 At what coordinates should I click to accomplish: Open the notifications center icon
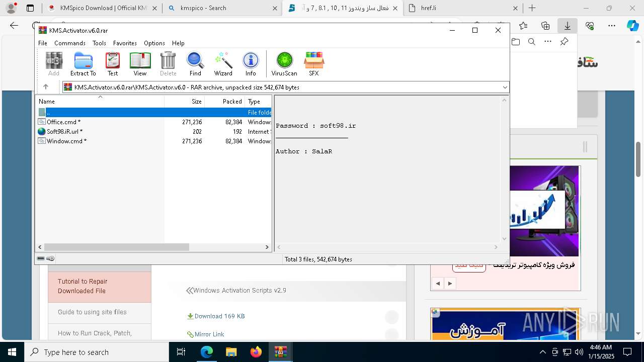click(627, 352)
